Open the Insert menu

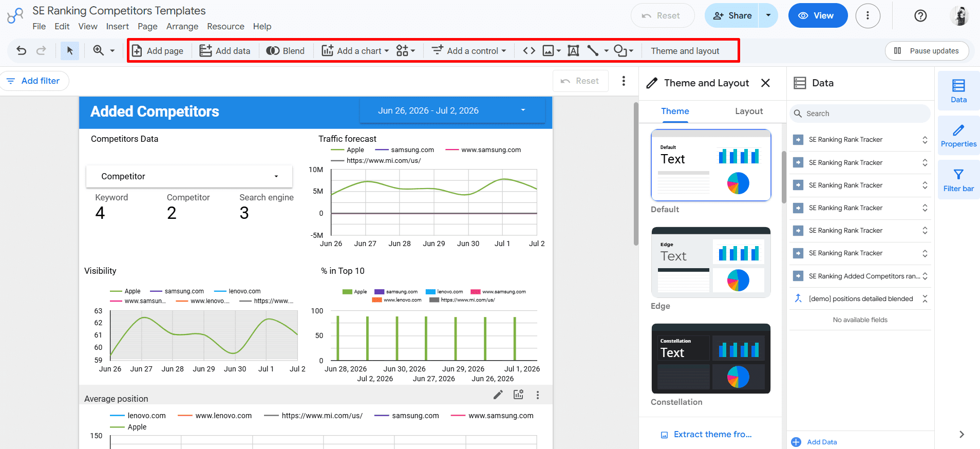[118, 26]
